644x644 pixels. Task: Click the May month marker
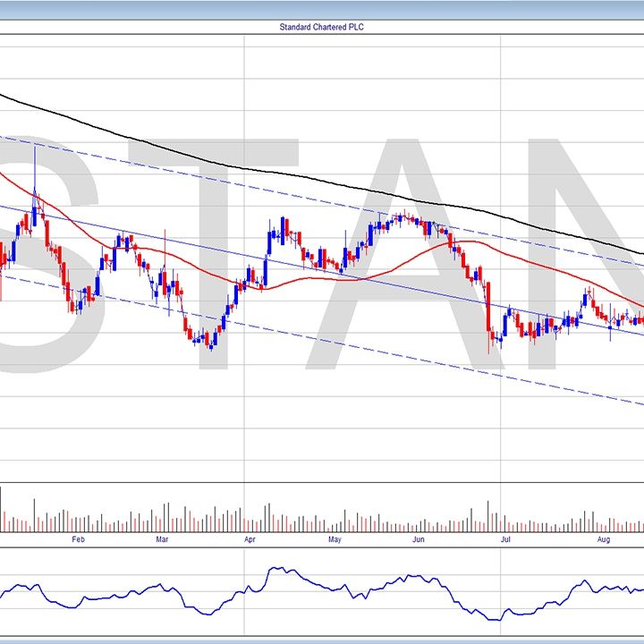[335, 539]
